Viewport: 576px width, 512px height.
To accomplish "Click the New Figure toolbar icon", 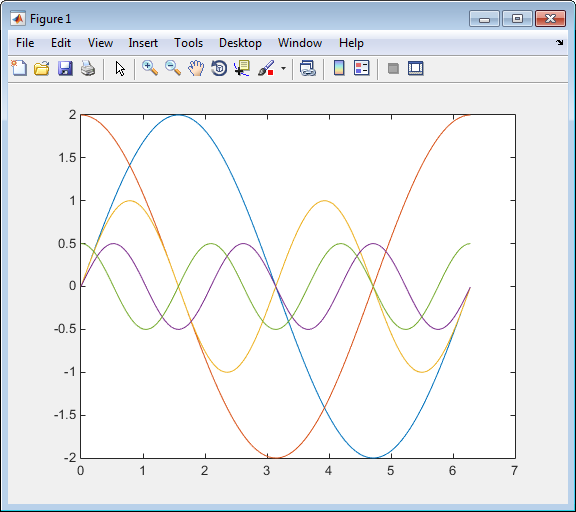I will [x=19, y=68].
